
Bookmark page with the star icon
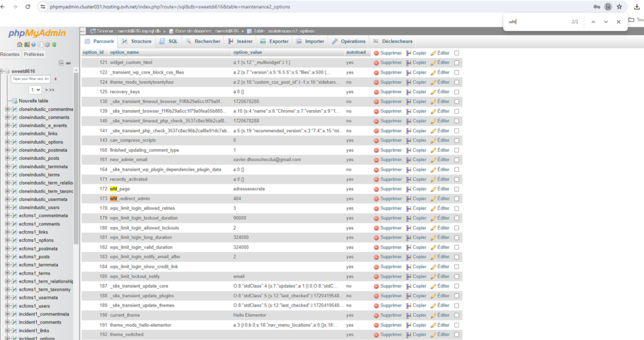click(x=619, y=6)
